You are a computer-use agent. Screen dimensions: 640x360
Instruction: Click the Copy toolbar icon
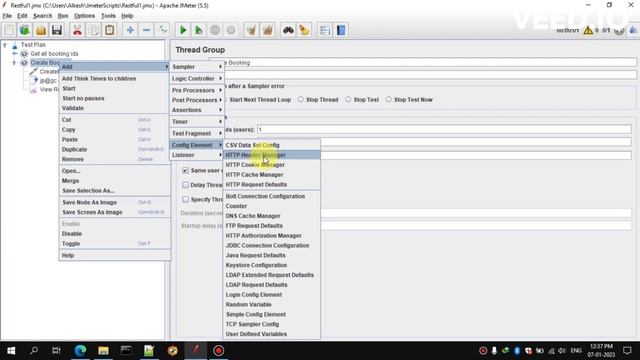pos(93,30)
